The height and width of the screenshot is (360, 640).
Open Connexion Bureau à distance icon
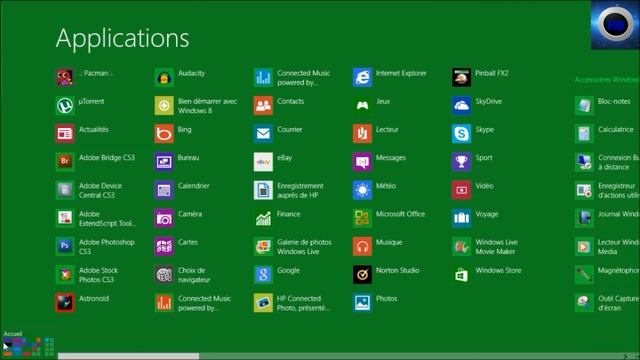click(x=584, y=162)
